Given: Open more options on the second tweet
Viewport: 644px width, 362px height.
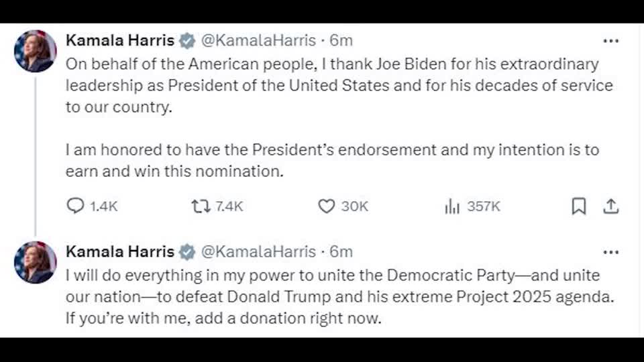Looking at the screenshot, I should (x=610, y=252).
